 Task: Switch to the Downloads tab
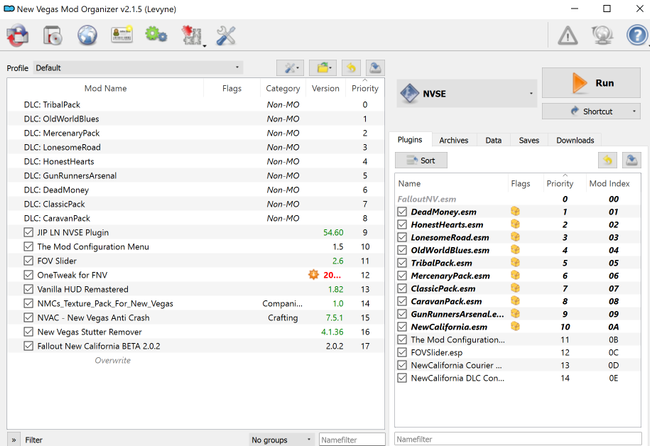[575, 140]
